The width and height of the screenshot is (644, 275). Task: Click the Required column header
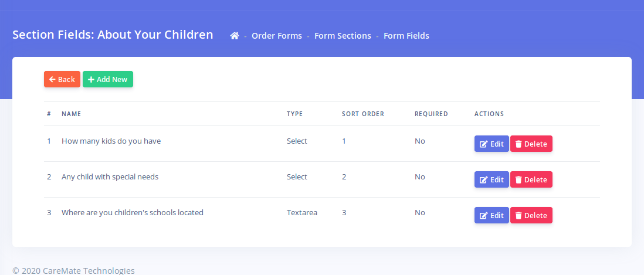[431, 114]
